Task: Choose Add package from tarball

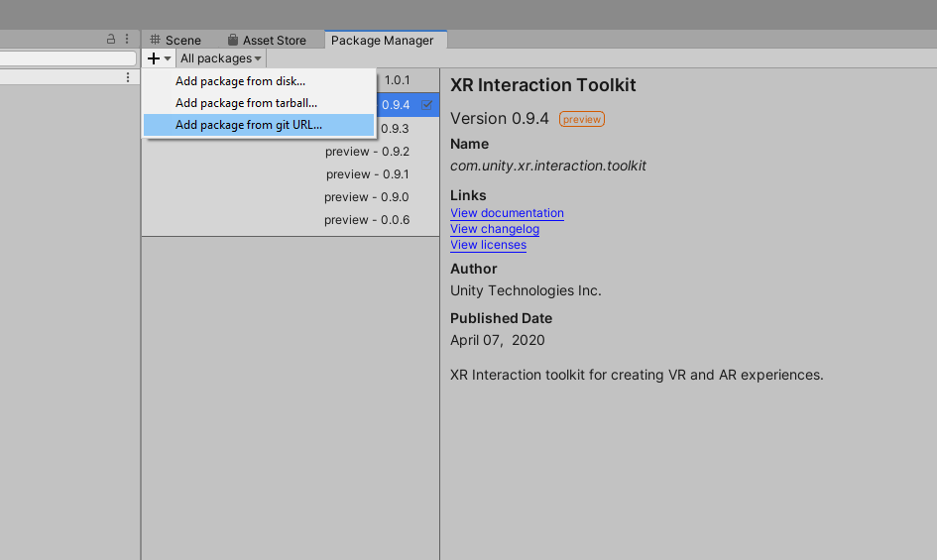Action: point(246,103)
